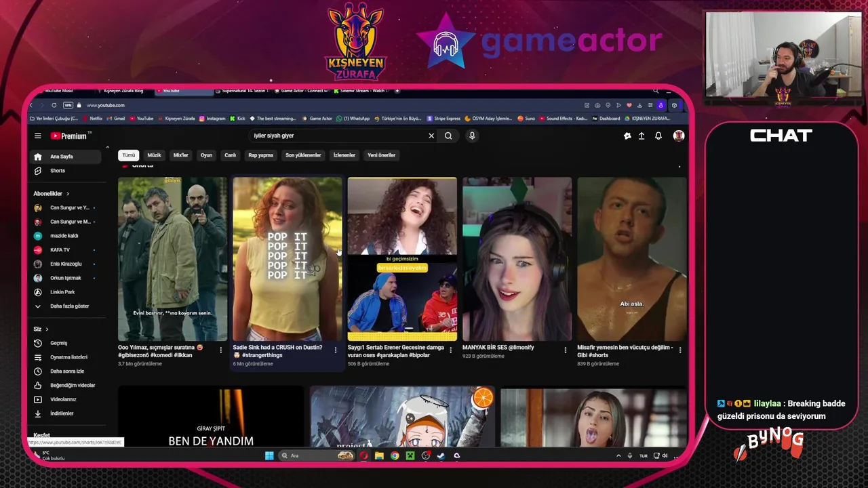This screenshot has width=868, height=488.
Task: Open options menu for Sadie Sink short
Action: point(335,350)
